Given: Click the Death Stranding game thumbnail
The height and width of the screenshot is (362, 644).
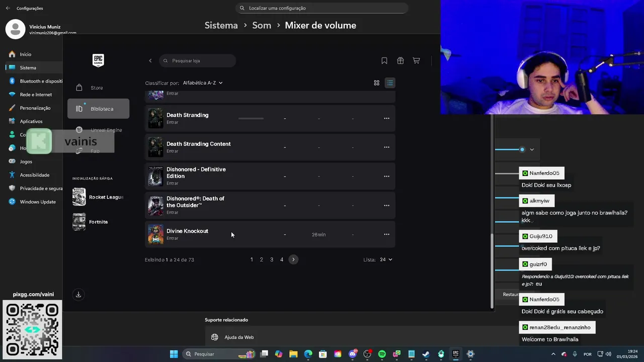Looking at the screenshot, I should point(155,118).
